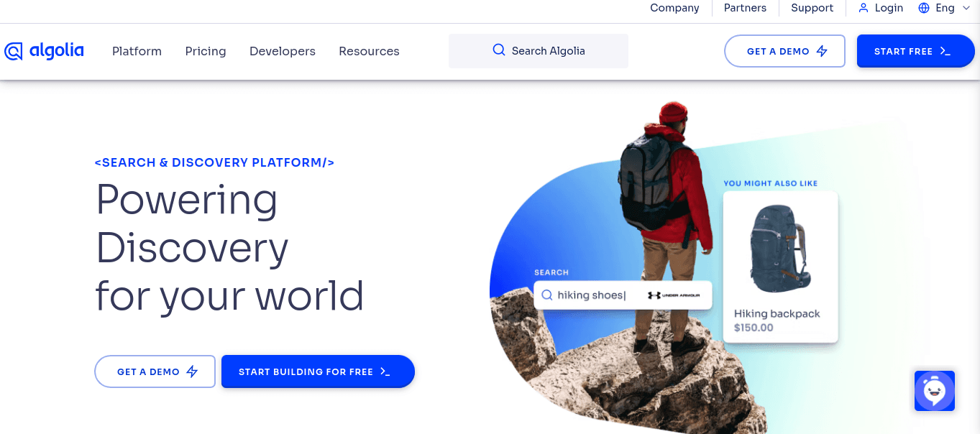Open the Developers navigation menu

282,51
